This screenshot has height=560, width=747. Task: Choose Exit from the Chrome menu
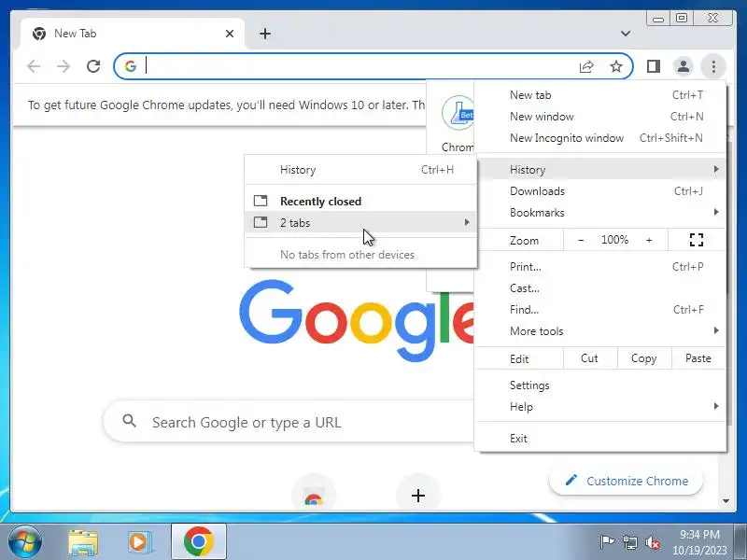click(x=600, y=438)
